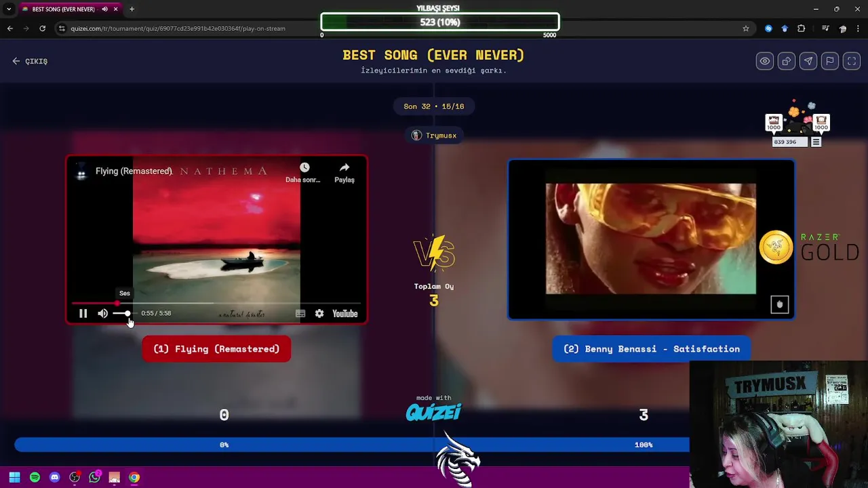
Task: Toggle the eye visibility button
Action: pos(765,61)
